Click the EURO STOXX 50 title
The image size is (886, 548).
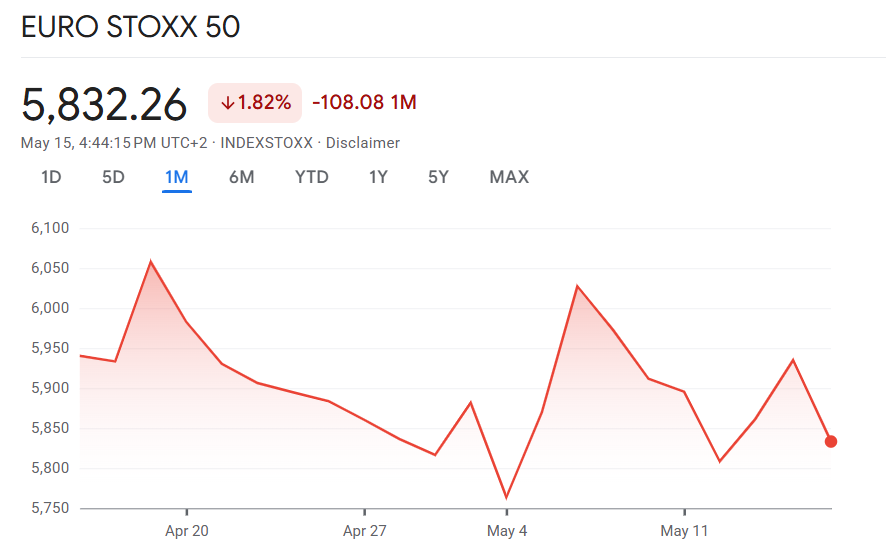click(x=131, y=27)
